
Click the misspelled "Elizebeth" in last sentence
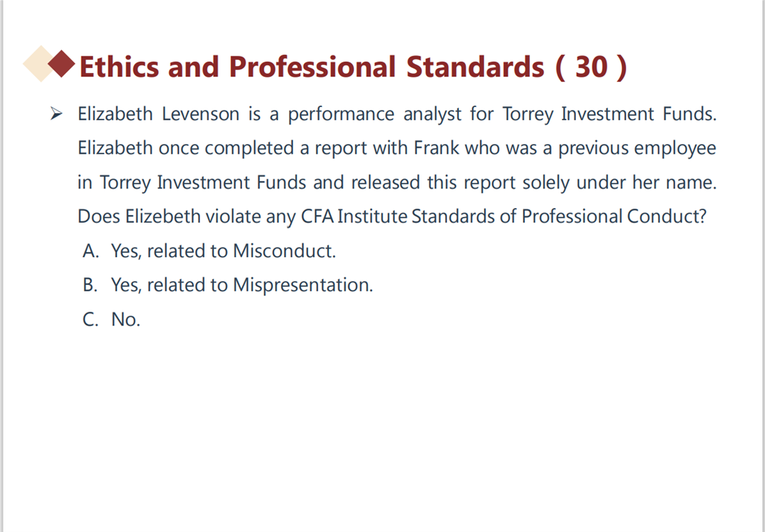pyautogui.click(x=163, y=216)
